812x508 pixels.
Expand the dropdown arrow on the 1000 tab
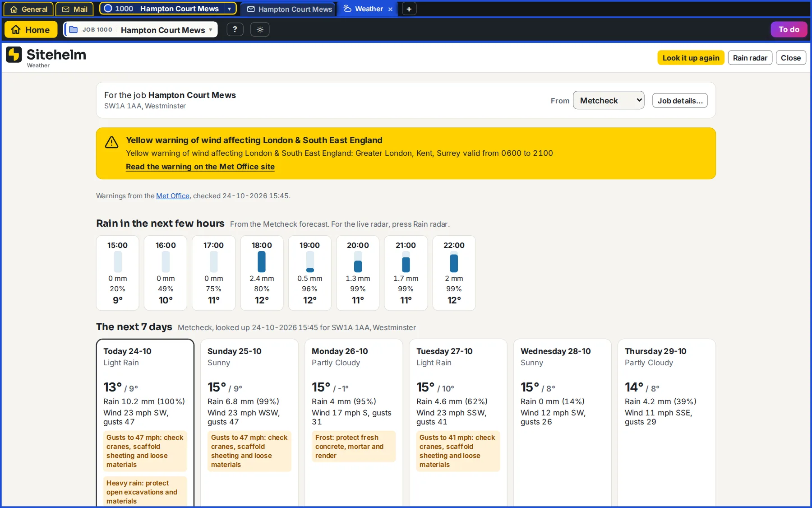click(x=229, y=9)
